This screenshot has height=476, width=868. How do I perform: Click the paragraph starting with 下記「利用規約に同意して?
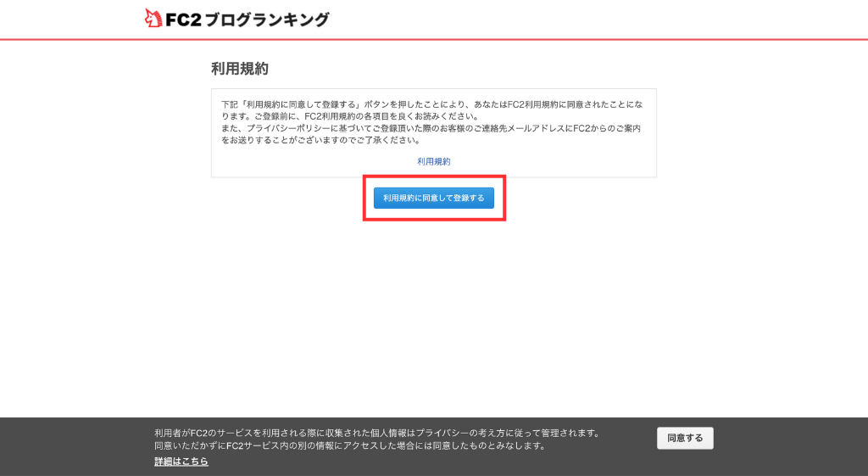431,110
